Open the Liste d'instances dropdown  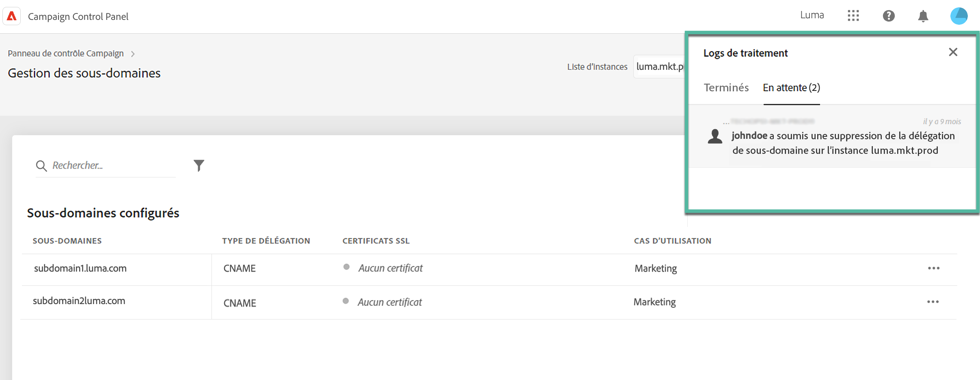click(x=659, y=67)
